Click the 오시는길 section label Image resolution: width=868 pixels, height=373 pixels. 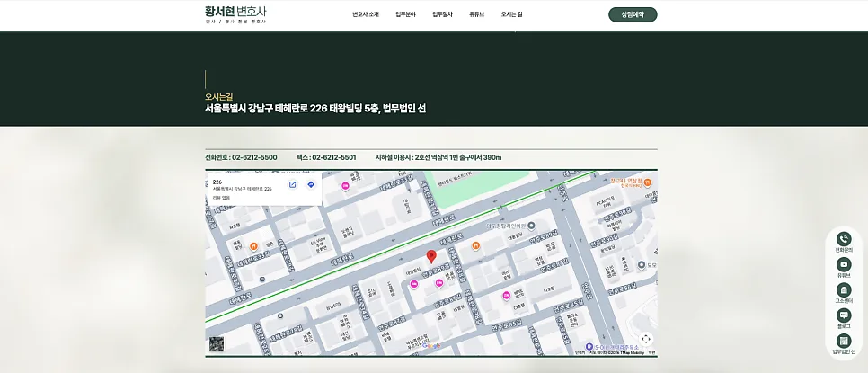[x=218, y=97]
